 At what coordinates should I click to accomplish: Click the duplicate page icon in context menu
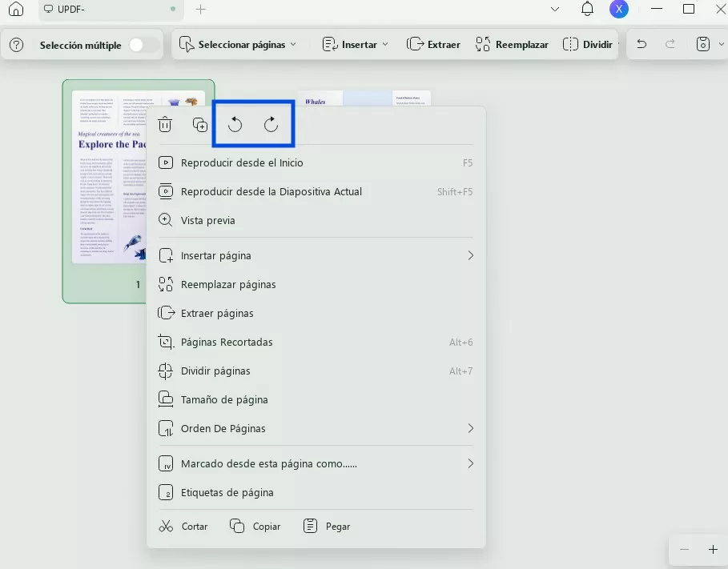tap(200, 125)
